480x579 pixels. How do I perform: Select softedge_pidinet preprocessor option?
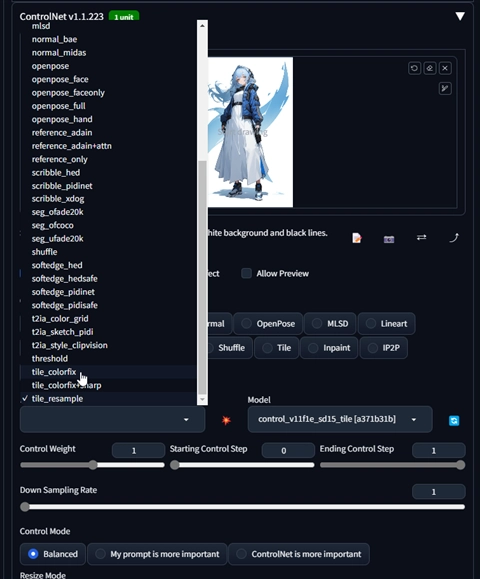(x=109, y=292)
